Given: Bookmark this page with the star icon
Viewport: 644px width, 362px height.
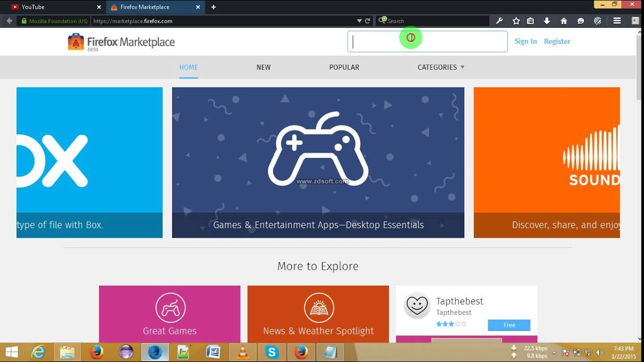Looking at the screenshot, I should [x=516, y=21].
